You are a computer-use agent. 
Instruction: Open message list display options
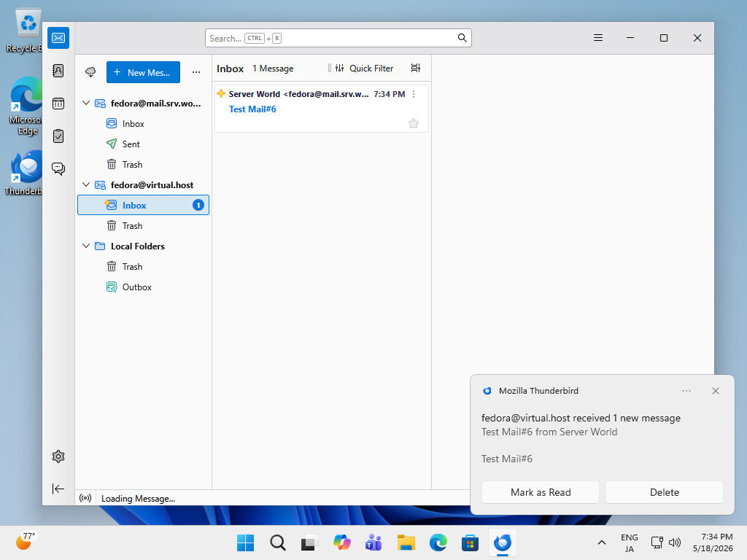pyautogui.click(x=415, y=68)
